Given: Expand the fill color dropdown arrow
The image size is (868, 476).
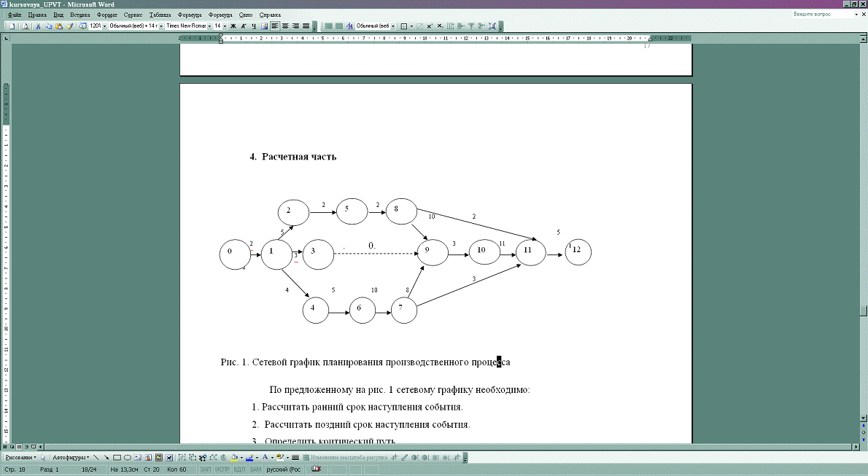Looking at the screenshot, I should click(x=241, y=458).
